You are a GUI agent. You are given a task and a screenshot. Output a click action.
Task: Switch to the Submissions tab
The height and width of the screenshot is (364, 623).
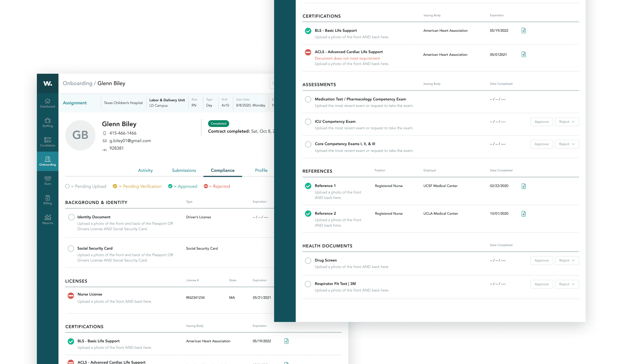184,170
